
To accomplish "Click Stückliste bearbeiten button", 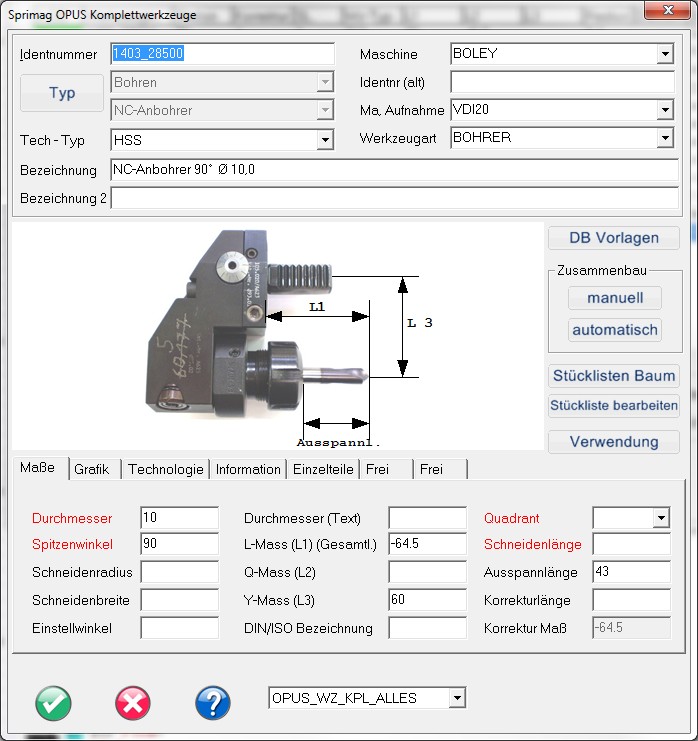I will click(614, 406).
